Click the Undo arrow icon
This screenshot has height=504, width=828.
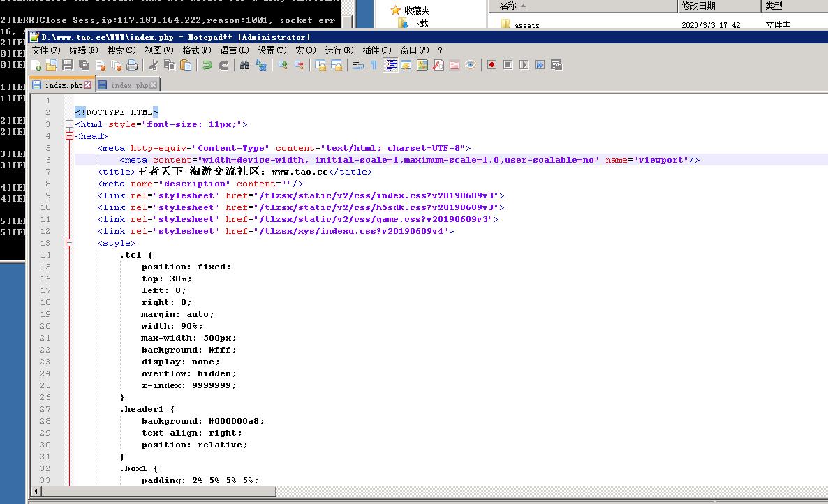point(207,65)
